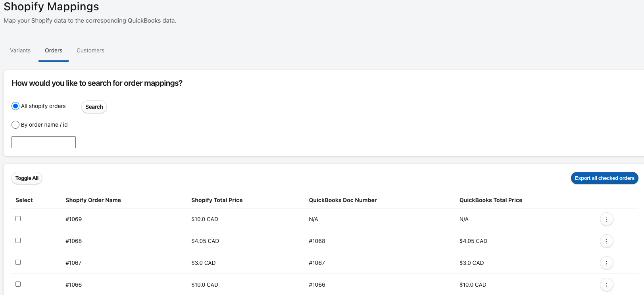Viewport: 644px width, 295px height.
Task: Switch to the Variants tab
Action: [20, 50]
